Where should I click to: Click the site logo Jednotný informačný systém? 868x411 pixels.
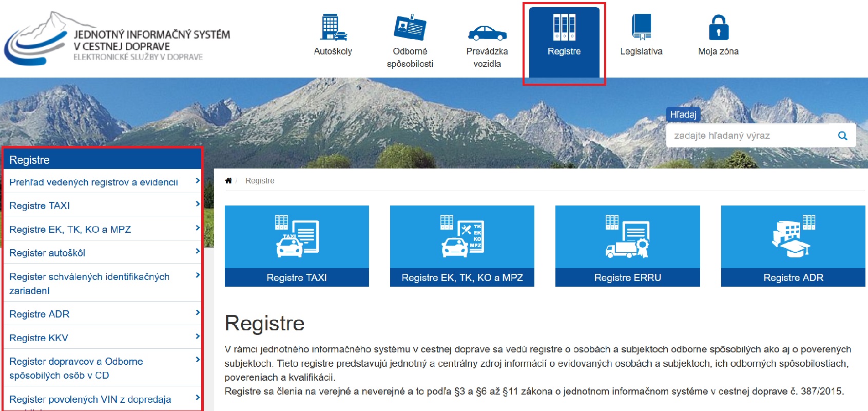[x=117, y=40]
